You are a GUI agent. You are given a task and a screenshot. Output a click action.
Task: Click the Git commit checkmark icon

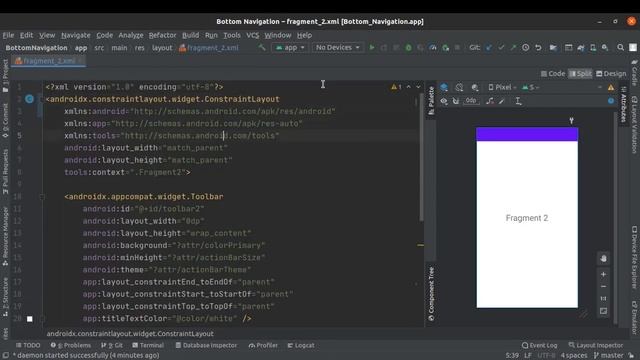(501, 48)
